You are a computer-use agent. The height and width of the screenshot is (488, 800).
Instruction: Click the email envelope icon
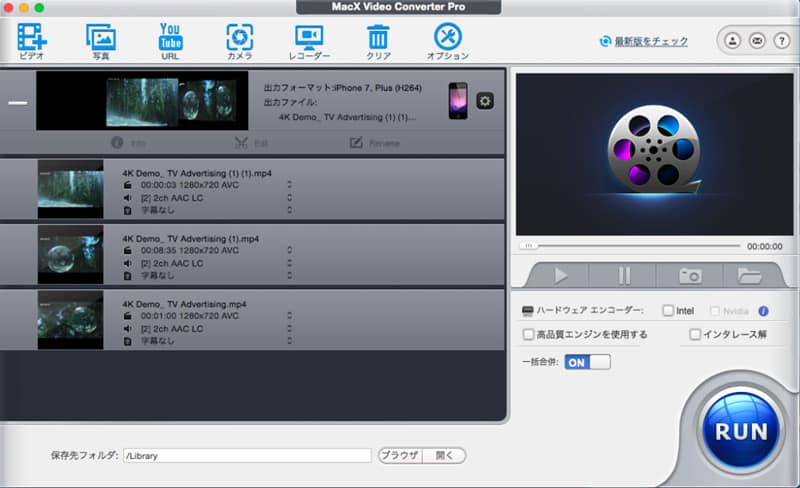coord(757,40)
